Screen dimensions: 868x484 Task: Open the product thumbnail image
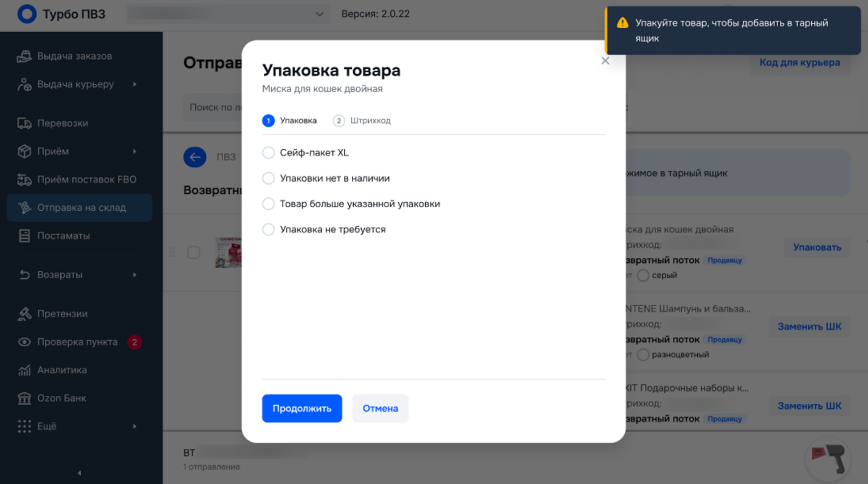(x=229, y=252)
